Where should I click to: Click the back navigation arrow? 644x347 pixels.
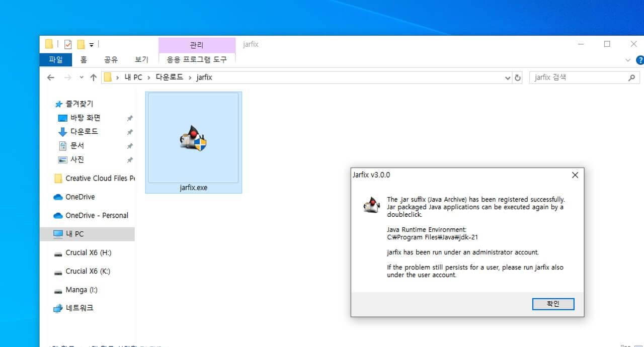tap(50, 77)
